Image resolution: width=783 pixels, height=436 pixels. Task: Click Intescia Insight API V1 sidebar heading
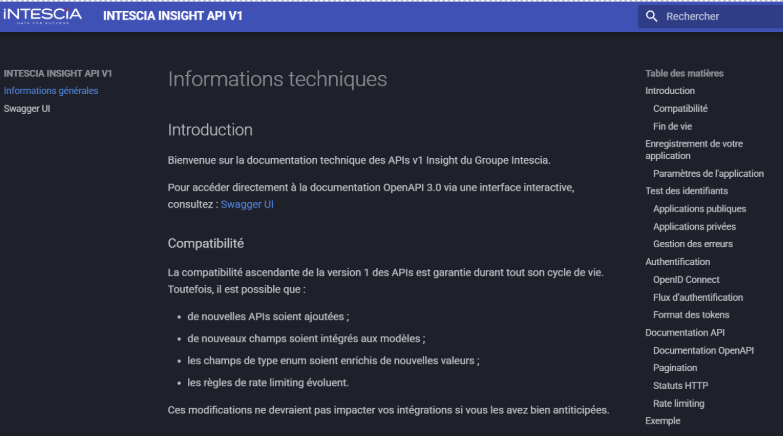(57, 73)
